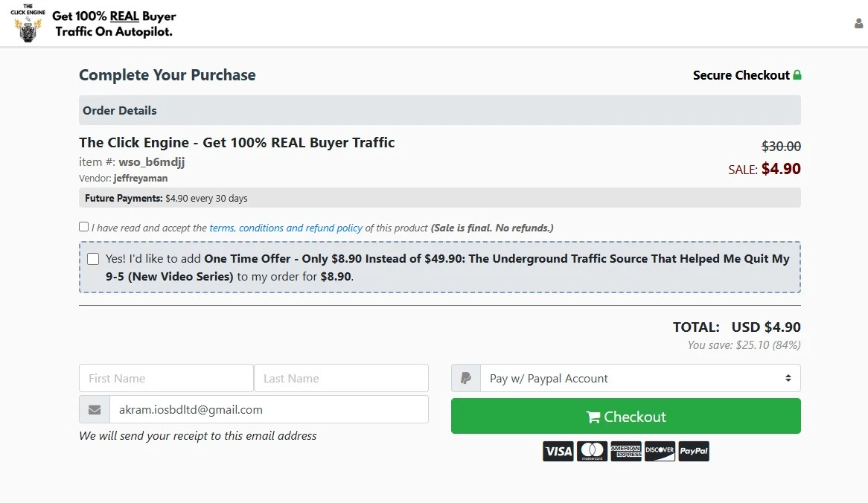Open the Pay w/ Paypal Account dropdown
This screenshot has width=868, height=503.
pos(640,379)
